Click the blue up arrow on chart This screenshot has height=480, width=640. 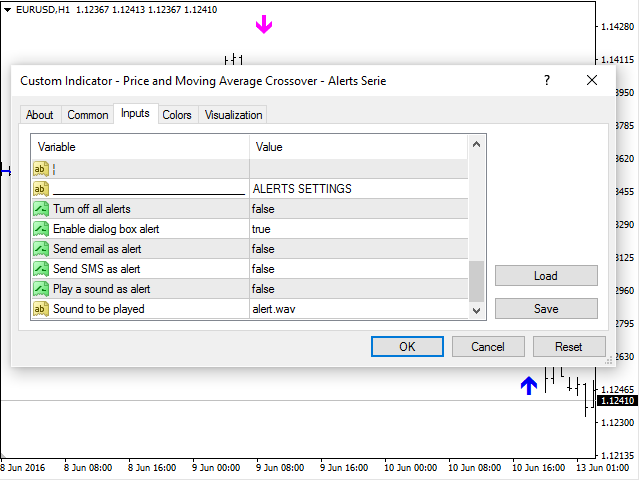click(529, 386)
